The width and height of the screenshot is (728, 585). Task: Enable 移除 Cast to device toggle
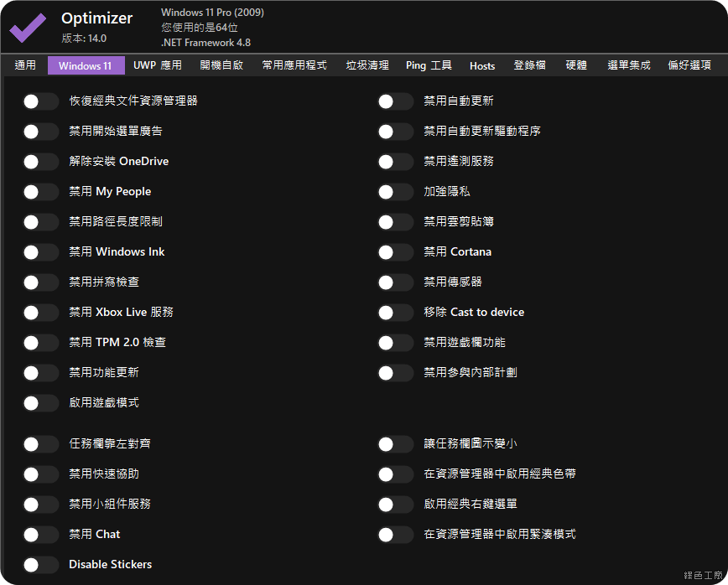point(395,313)
